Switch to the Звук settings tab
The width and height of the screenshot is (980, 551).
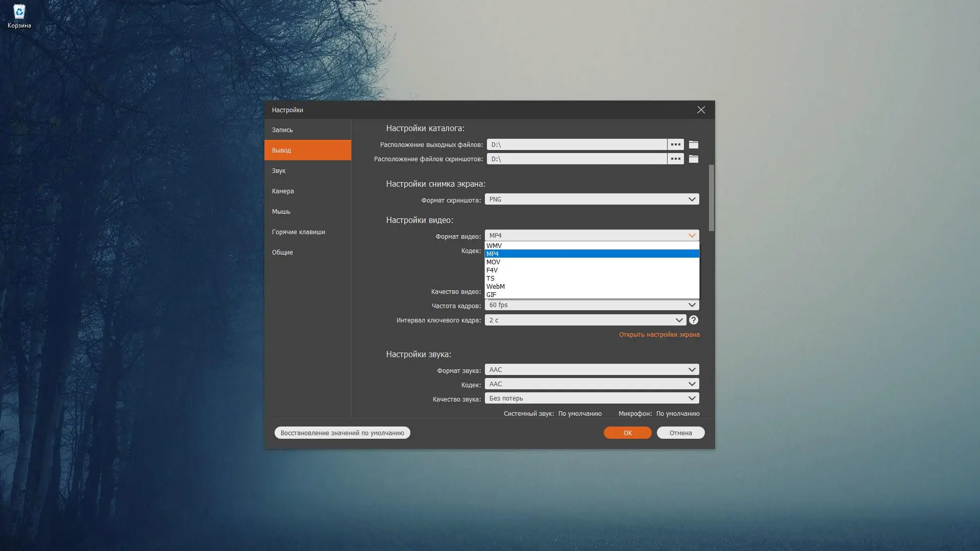(279, 171)
